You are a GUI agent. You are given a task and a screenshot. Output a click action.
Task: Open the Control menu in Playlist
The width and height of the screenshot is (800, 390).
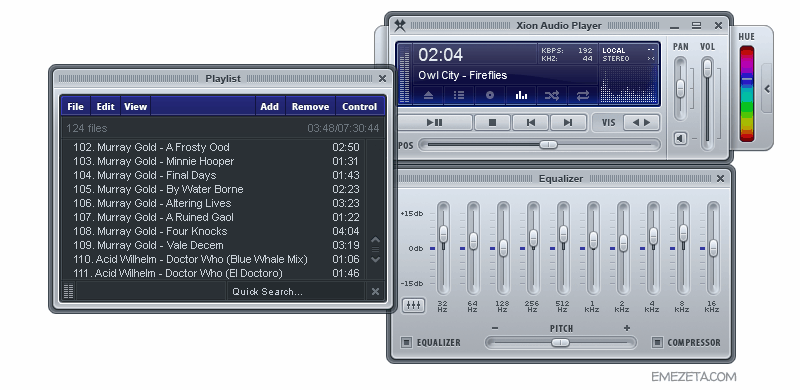pos(360,107)
